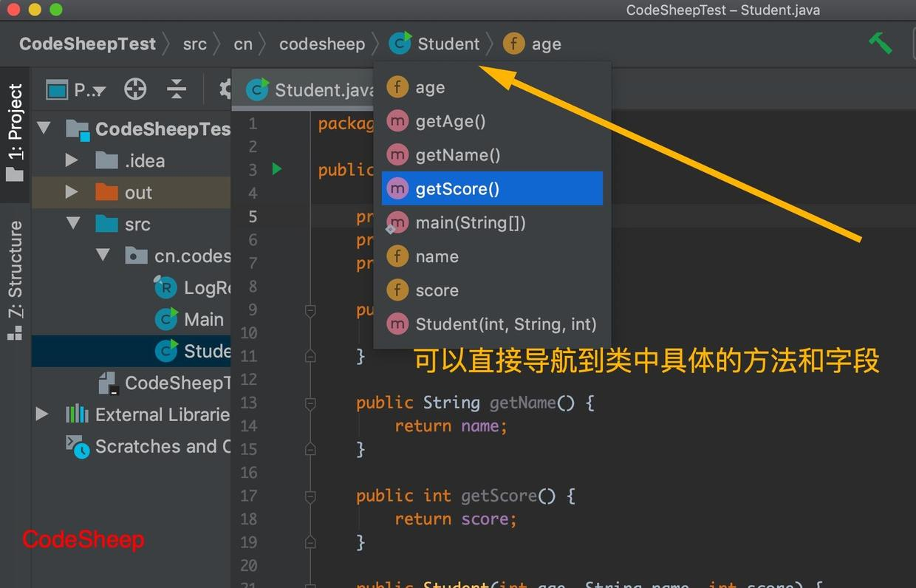Select Main class in project tree
Screen dimensions: 916x588
(x=131, y=319)
